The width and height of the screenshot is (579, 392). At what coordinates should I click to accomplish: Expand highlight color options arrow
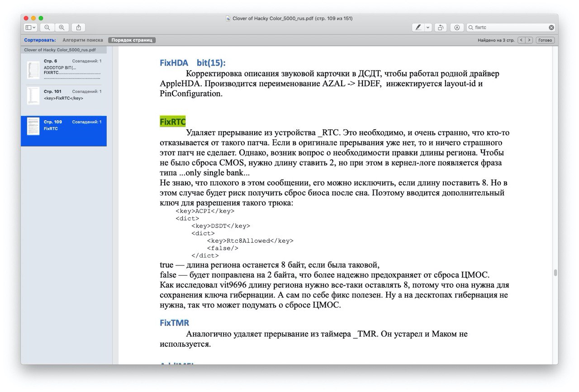(428, 28)
